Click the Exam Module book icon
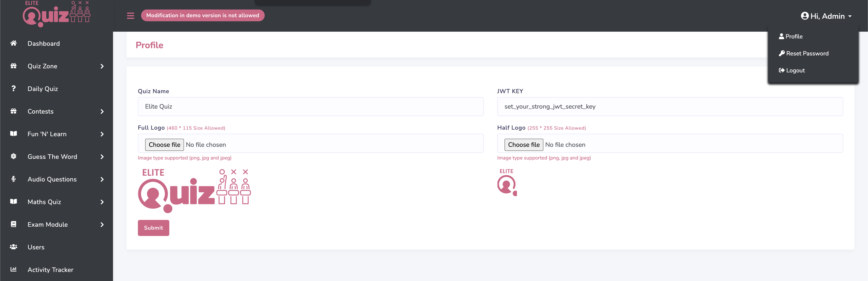Screen dimensions: 868x281 click(x=14, y=224)
